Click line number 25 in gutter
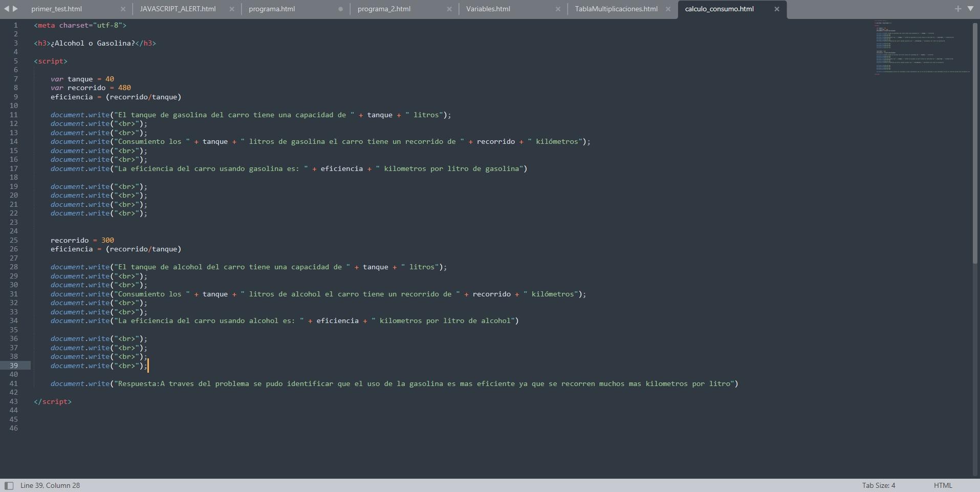Screen dimensions: 980x492 pos(13,240)
